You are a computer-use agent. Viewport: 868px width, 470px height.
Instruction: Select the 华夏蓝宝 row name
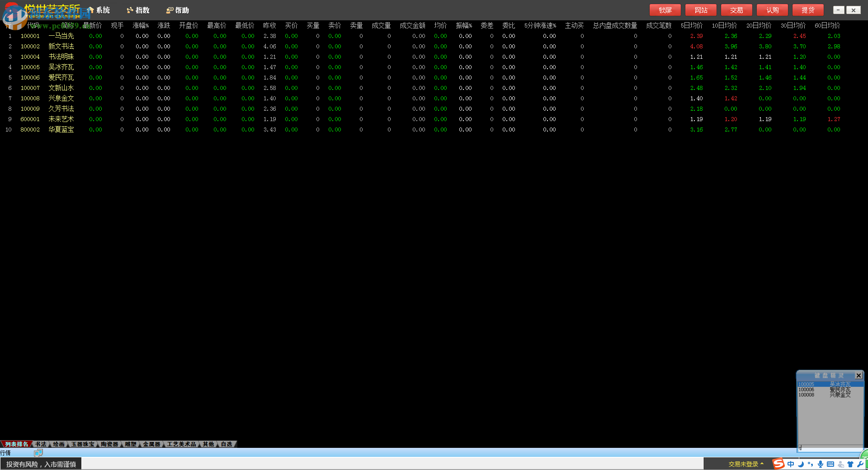61,130
